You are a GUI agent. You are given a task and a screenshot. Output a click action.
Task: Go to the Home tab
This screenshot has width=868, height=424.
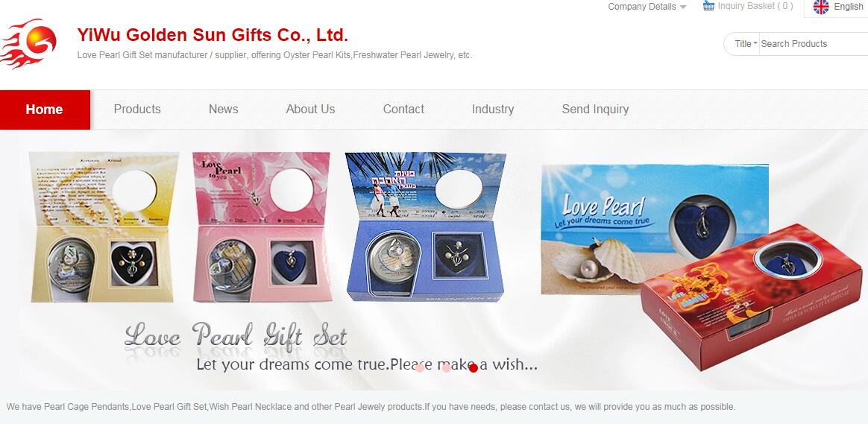pyautogui.click(x=45, y=110)
